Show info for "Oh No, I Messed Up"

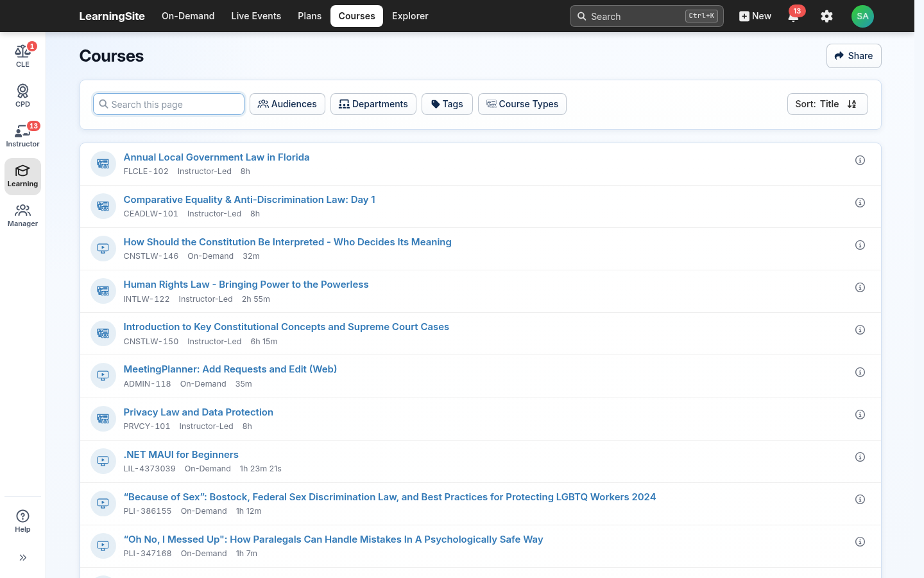pyautogui.click(x=860, y=542)
